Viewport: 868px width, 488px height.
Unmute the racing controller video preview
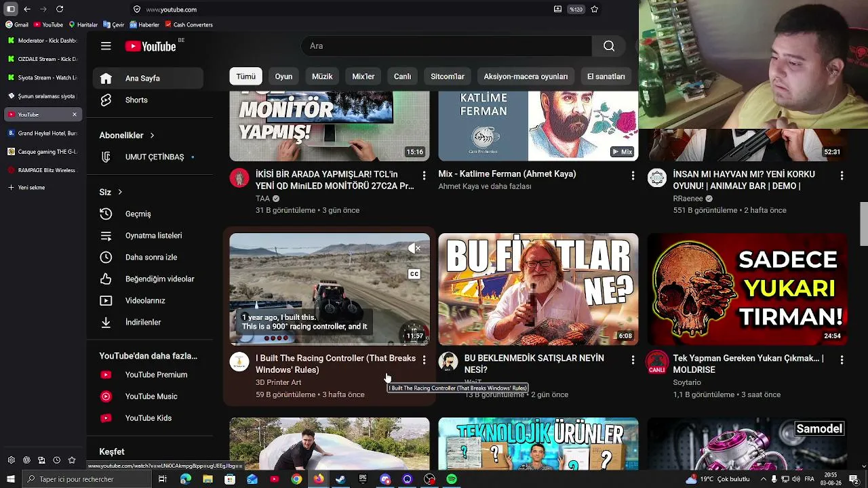click(x=414, y=249)
